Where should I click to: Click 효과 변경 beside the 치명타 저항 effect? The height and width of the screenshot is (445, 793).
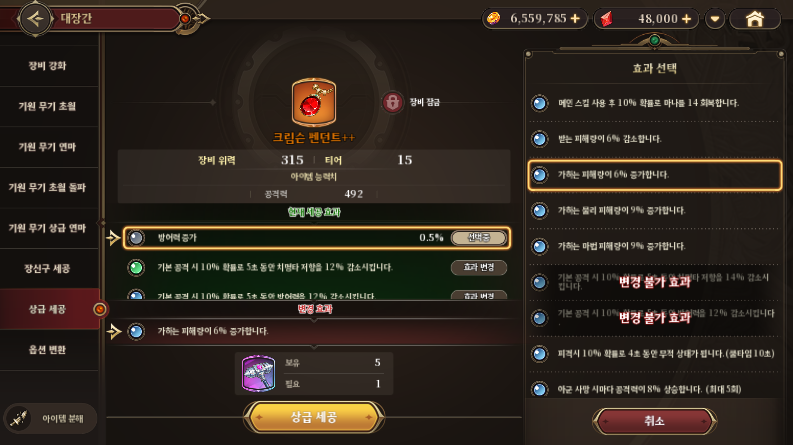pos(478,267)
